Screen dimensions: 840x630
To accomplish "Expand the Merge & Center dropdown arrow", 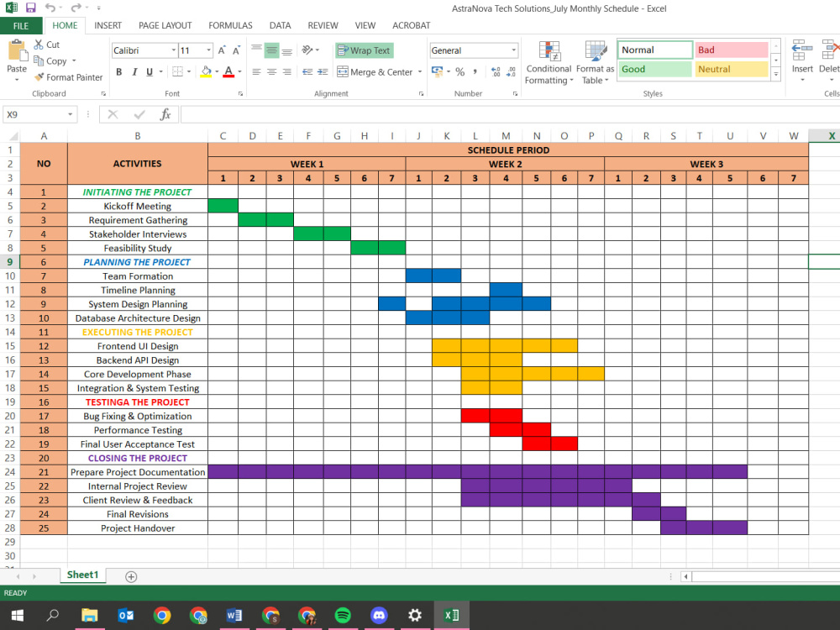I will [x=419, y=71].
